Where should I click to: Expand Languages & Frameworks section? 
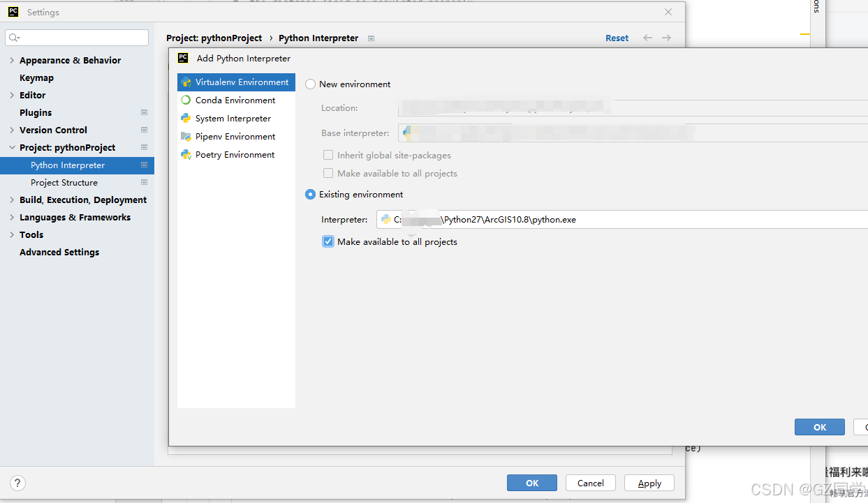click(x=12, y=218)
